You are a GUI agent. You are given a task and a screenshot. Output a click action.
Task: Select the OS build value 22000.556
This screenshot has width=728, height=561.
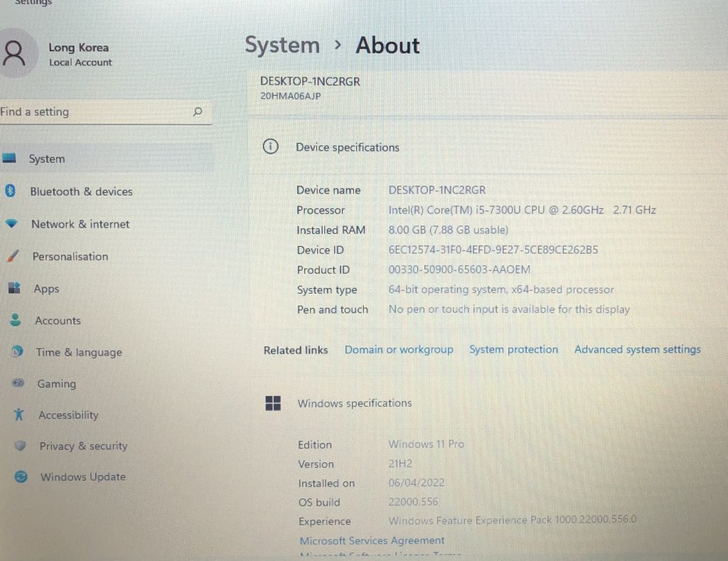point(413,501)
